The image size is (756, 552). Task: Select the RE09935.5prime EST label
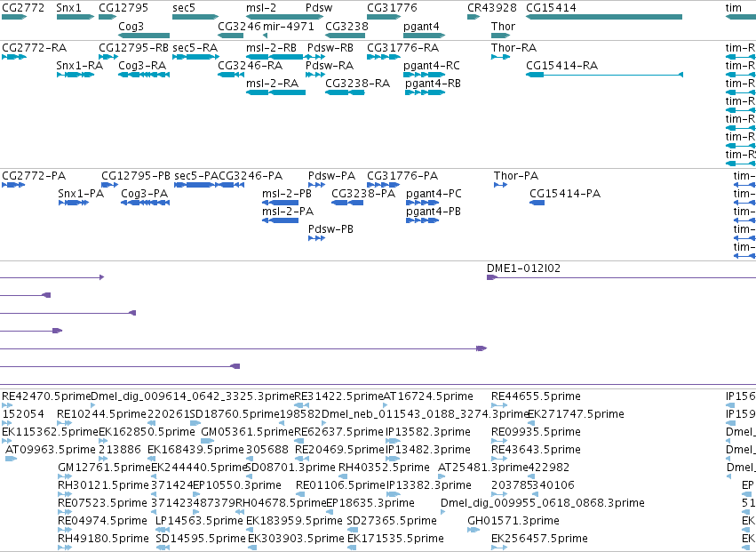click(537, 431)
